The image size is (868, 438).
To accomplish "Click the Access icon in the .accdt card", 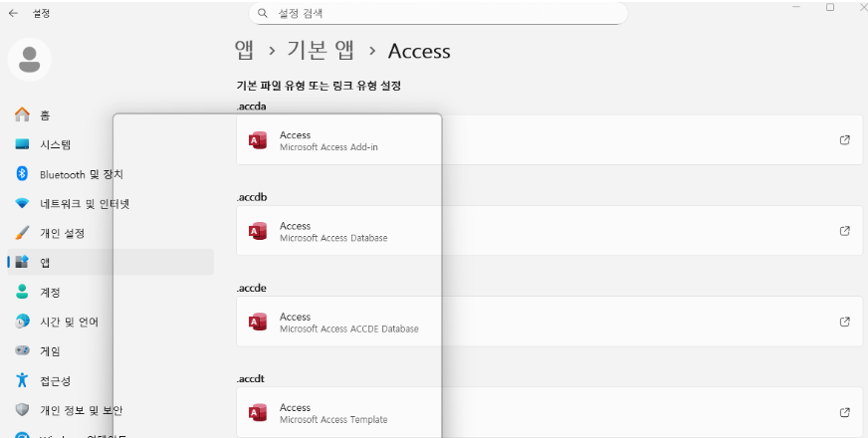I will 258,413.
